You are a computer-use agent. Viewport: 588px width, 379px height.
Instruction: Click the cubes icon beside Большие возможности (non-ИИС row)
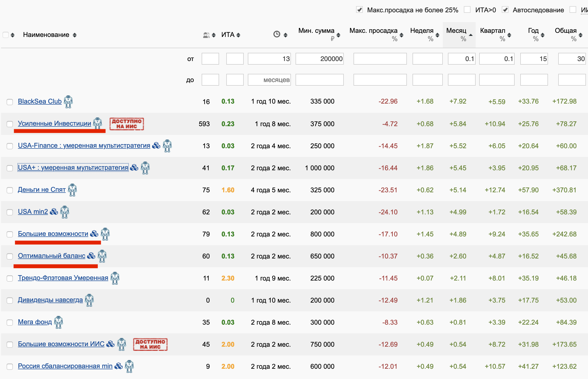[x=94, y=234]
